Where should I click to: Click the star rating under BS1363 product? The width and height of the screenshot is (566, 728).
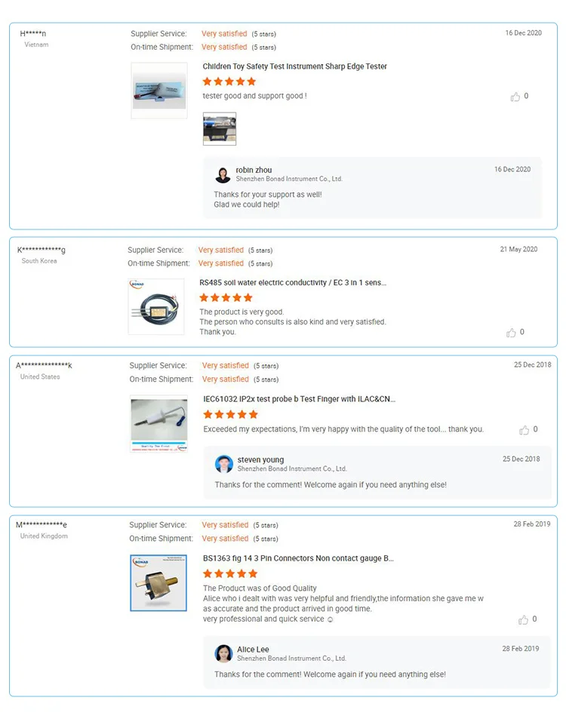[230, 573]
